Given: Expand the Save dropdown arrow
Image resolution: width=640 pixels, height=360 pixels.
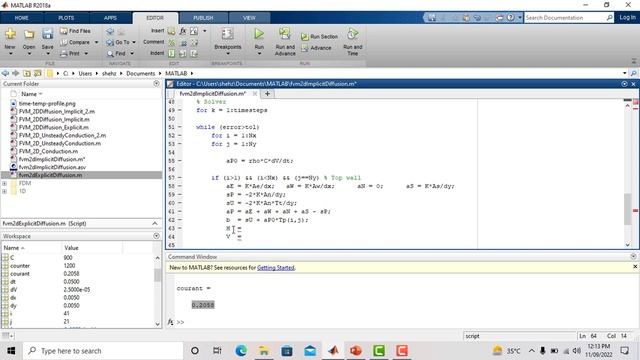Looking at the screenshot, I should [47, 53].
